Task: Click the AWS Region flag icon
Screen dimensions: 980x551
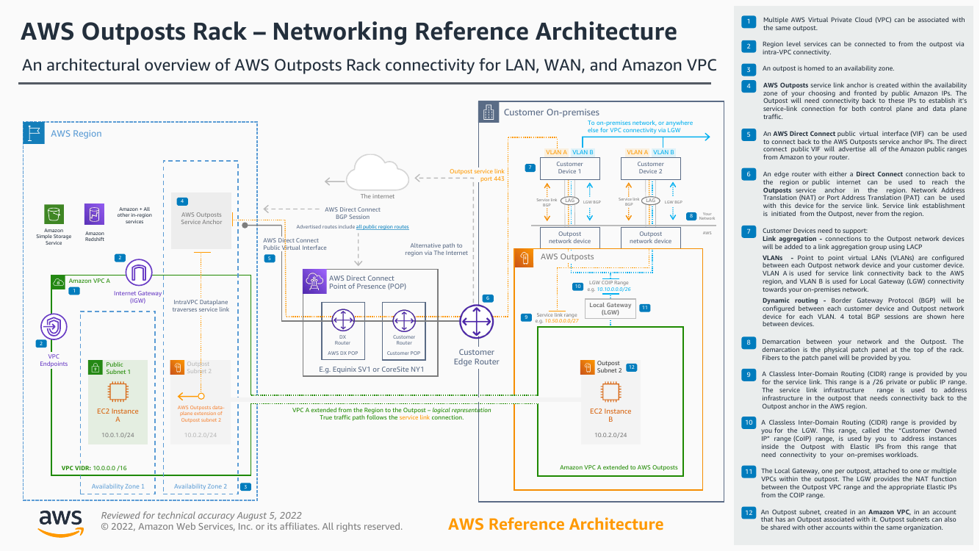Action: 33,133
